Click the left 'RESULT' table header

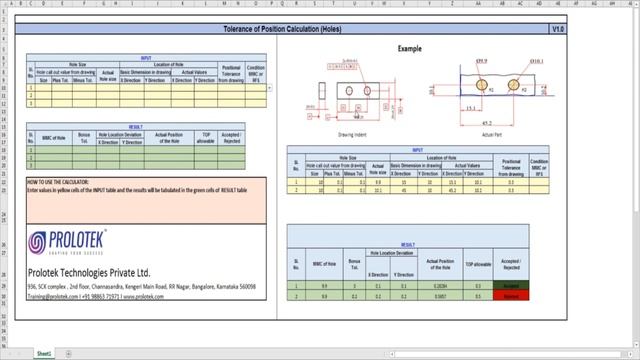coord(136,127)
